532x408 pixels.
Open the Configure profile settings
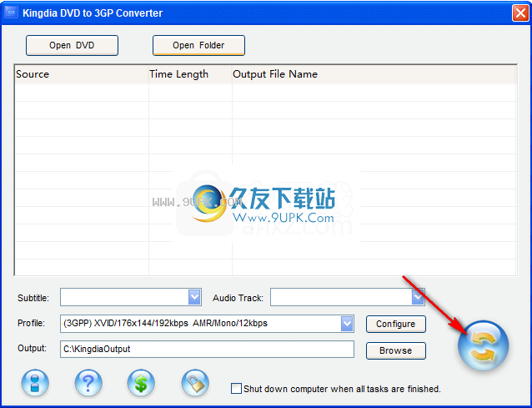coord(395,324)
